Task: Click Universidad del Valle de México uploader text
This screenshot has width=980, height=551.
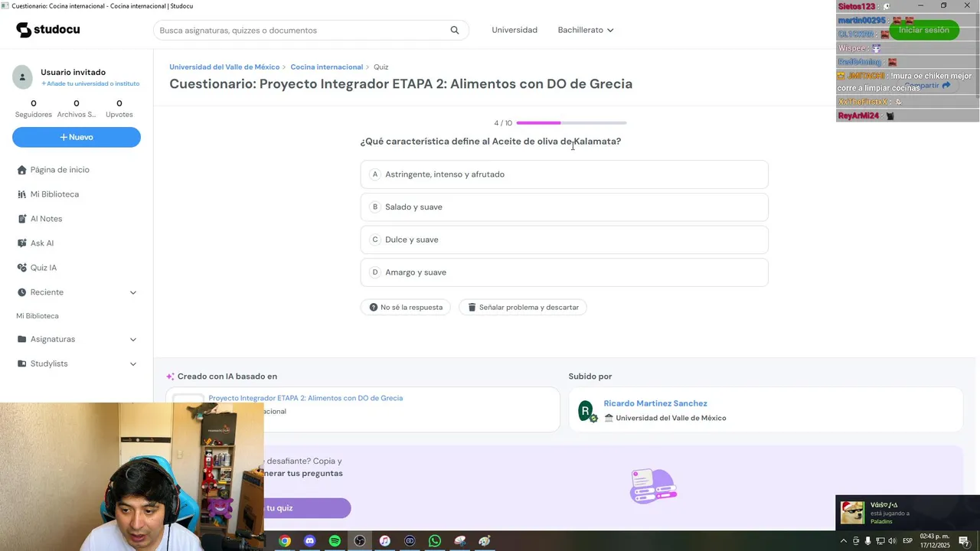Action: [x=671, y=418]
